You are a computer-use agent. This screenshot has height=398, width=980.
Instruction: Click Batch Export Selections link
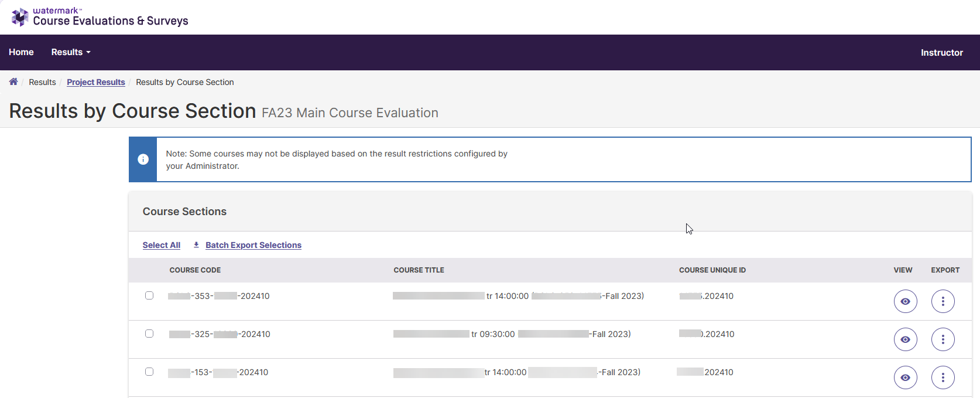(x=253, y=245)
